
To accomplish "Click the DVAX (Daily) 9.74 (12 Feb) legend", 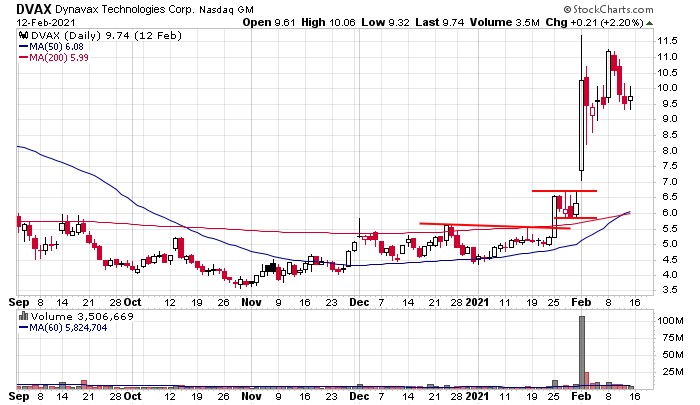I will (x=106, y=36).
